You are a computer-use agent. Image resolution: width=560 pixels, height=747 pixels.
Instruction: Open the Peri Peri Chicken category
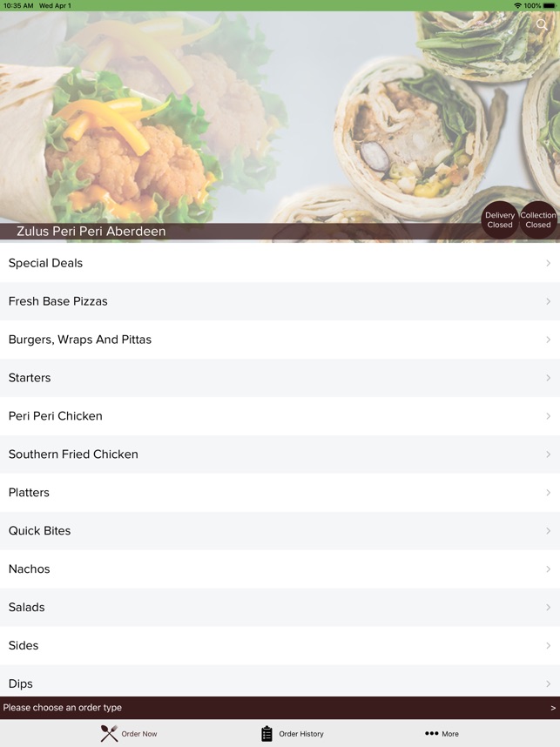(x=280, y=416)
